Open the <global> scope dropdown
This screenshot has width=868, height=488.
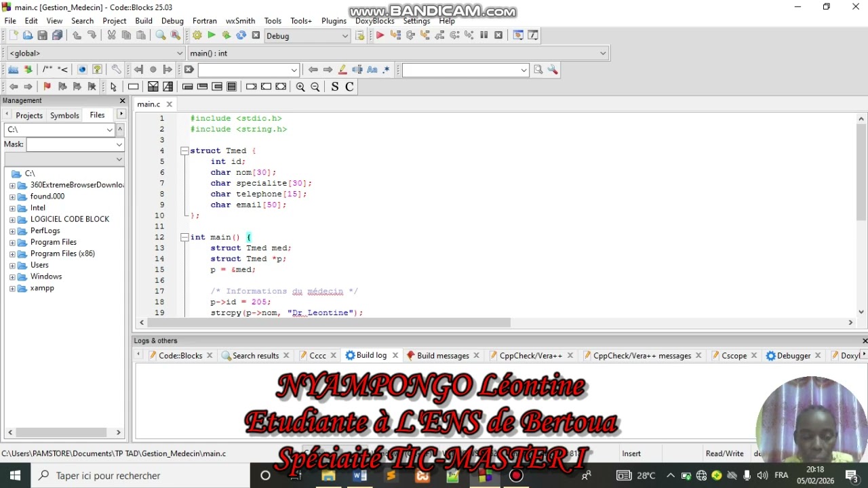(95, 53)
